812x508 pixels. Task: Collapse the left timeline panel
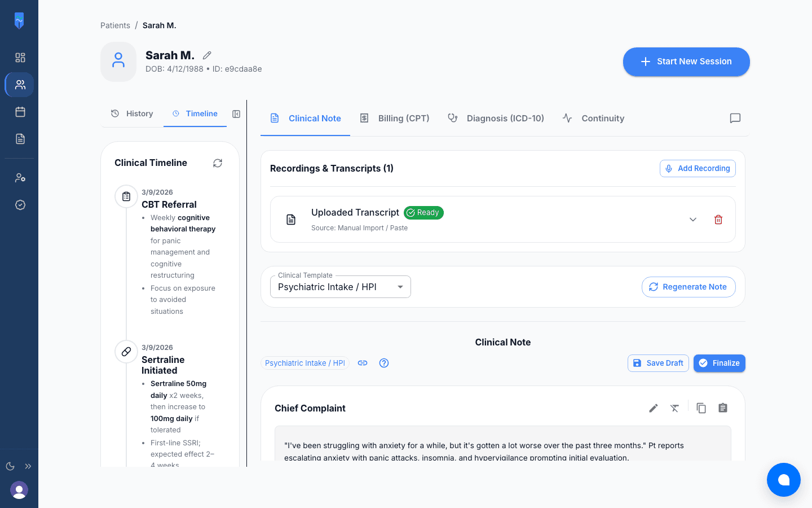tap(236, 114)
